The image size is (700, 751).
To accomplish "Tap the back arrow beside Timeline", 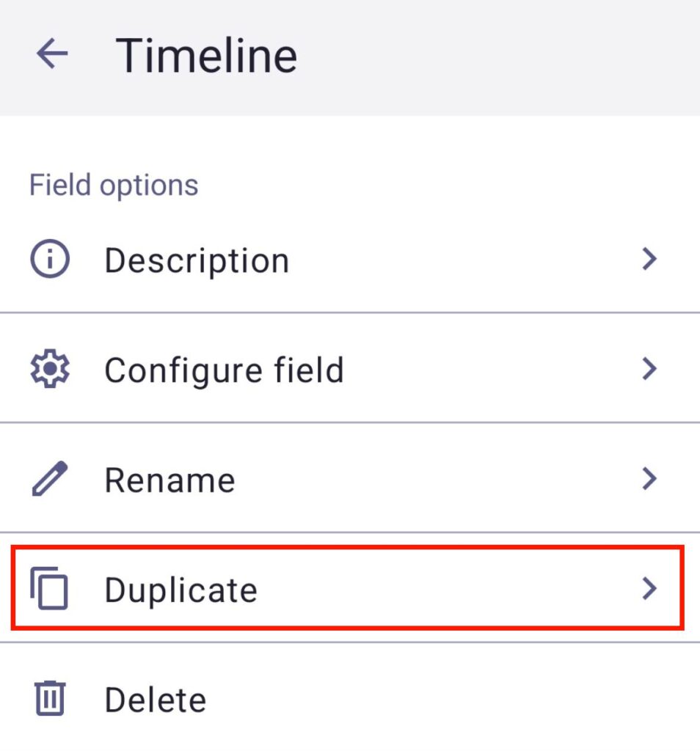I will [x=52, y=54].
